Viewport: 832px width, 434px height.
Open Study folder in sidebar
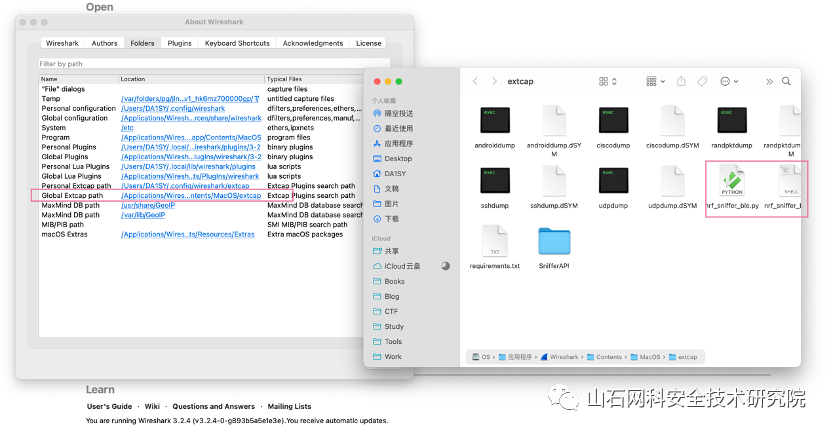point(388,326)
